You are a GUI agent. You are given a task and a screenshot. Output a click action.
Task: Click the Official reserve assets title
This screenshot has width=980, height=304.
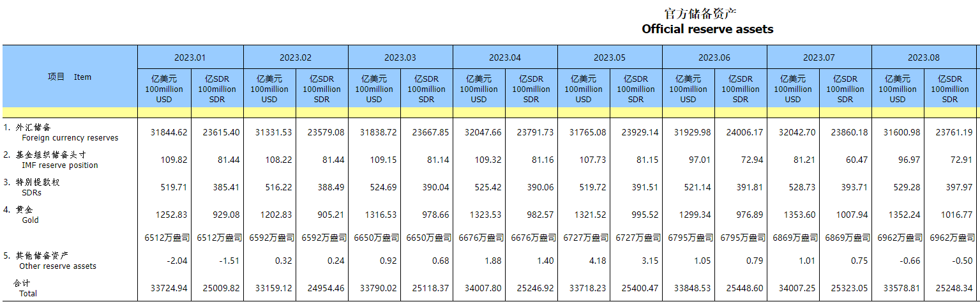tap(707, 29)
